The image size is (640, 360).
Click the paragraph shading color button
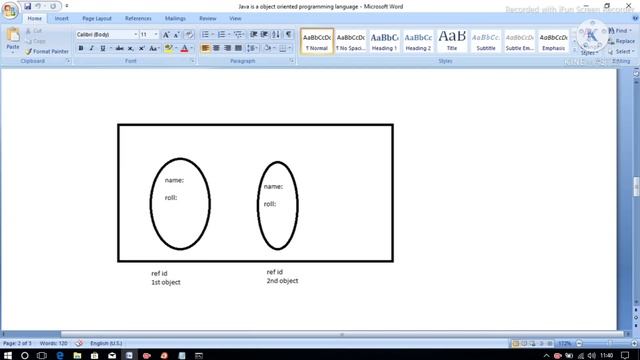pos(268,48)
